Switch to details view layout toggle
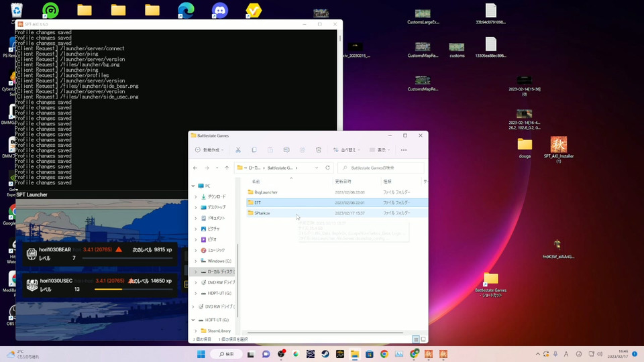Viewport: 644px width, 362px height. coord(416,339)
